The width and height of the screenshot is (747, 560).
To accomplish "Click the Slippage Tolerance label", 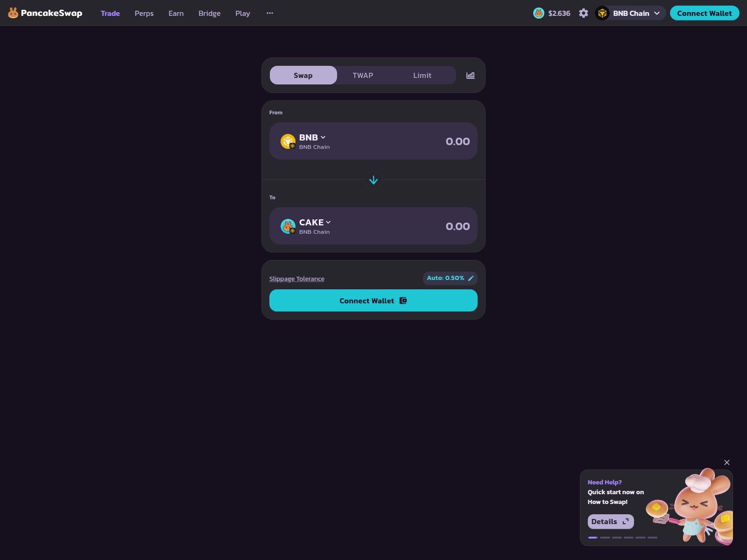I will [297, 279].
